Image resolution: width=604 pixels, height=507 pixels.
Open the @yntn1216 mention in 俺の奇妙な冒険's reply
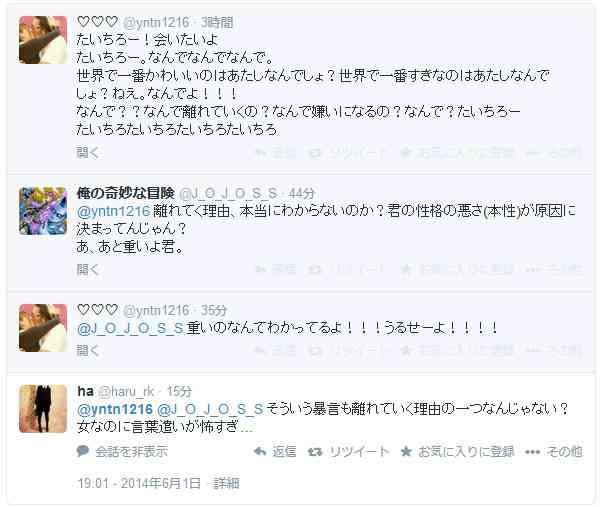[x=114, y=211]
